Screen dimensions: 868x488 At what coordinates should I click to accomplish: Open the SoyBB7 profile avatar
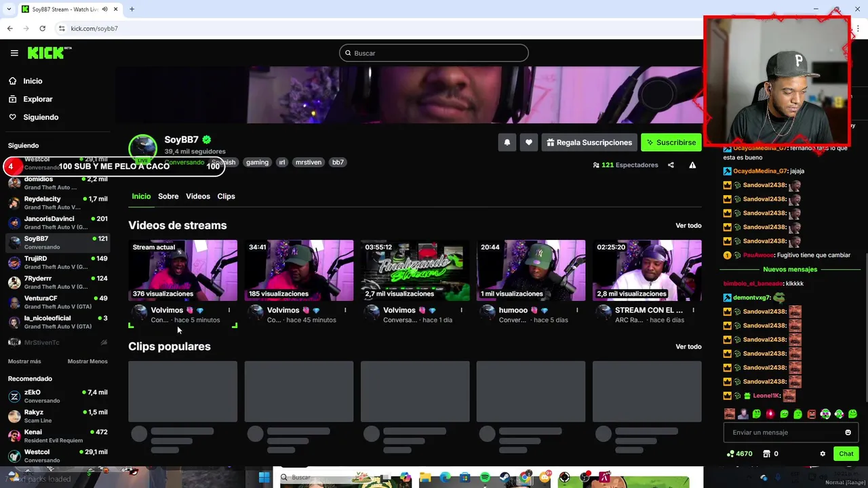point(142,148)
